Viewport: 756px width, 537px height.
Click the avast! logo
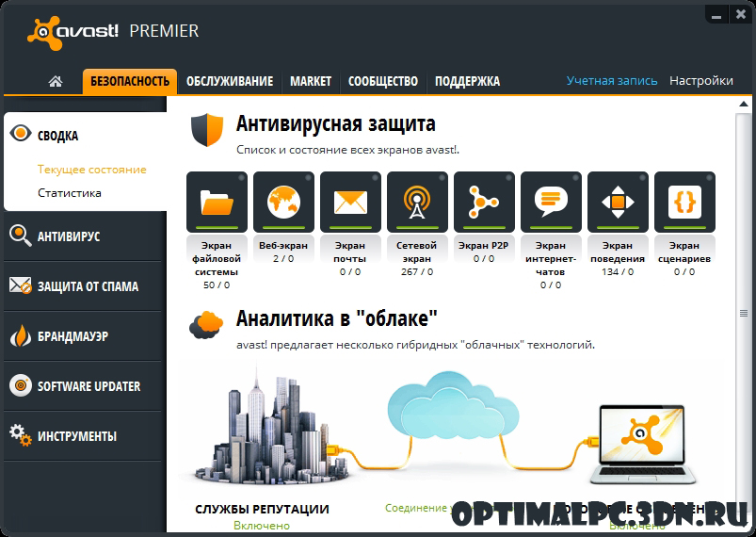[72, 32]
